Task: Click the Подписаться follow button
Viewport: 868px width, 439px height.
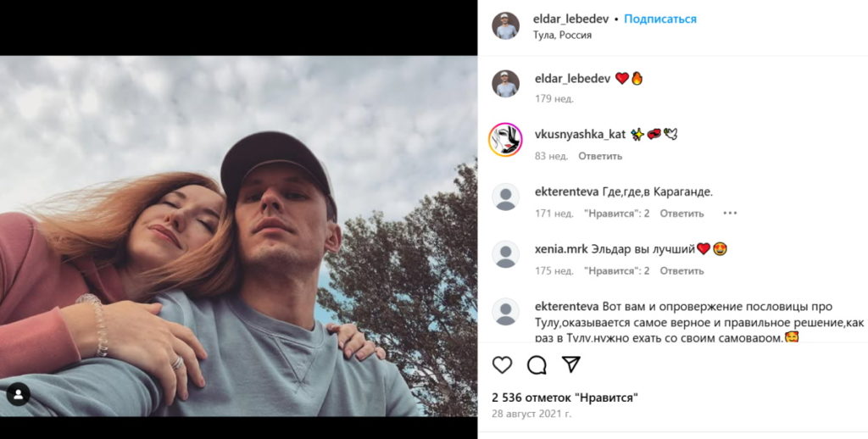Action: click(660, 19)
